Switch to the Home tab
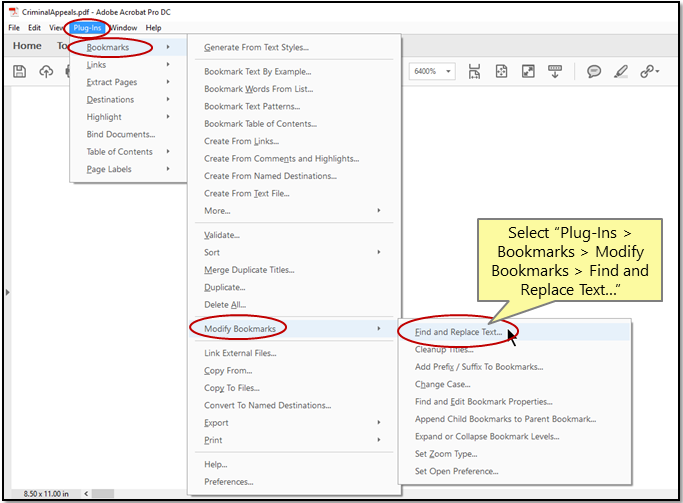The image size is (683, 503). click(x=27, y=46)
